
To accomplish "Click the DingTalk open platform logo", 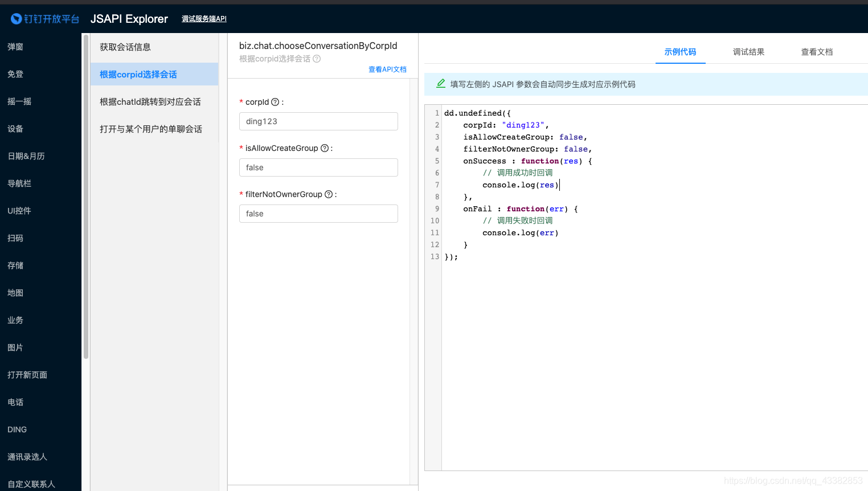I will pyautogui.click(x=45, y=19).
